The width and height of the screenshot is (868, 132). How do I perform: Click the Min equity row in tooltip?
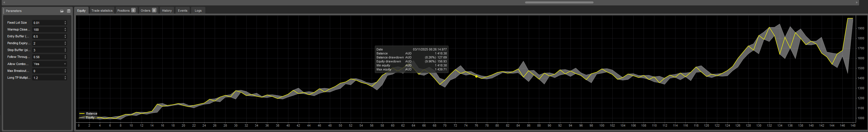[x=412, y=66]
